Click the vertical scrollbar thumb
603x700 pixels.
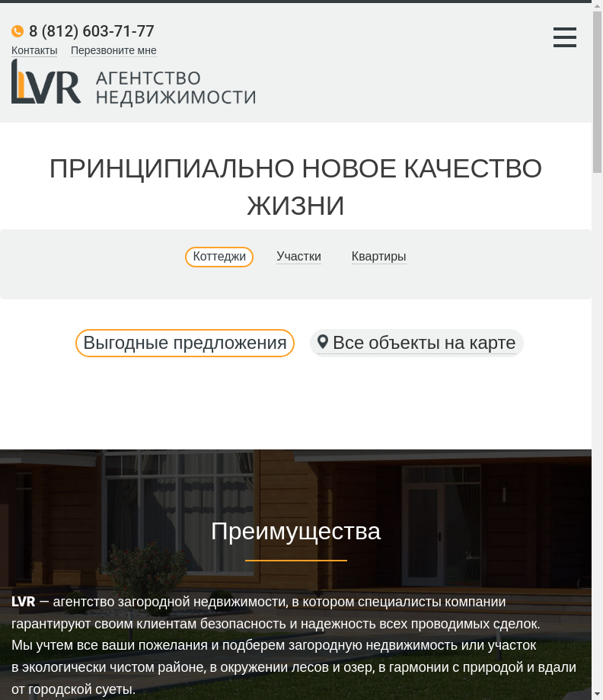pos(597,92)
